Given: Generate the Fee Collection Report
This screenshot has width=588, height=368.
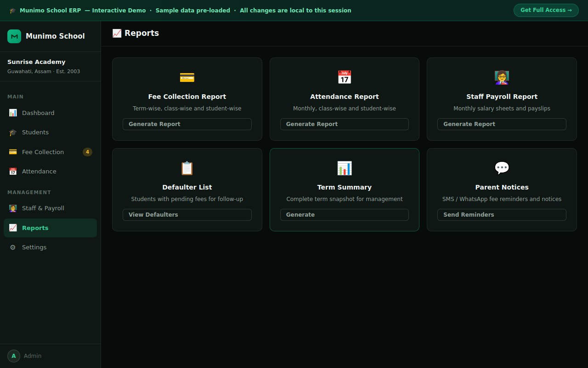Looking at the screenshot, I should click(x=187, y=124).
